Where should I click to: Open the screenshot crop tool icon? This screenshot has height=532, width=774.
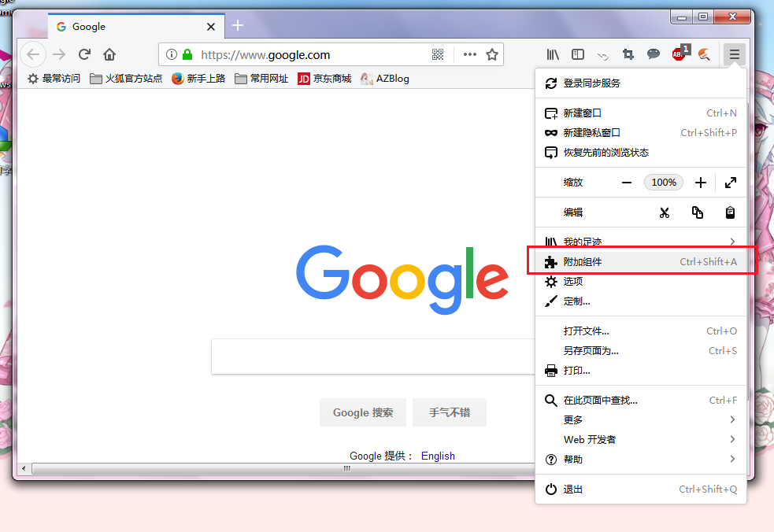tap(628, 54)
